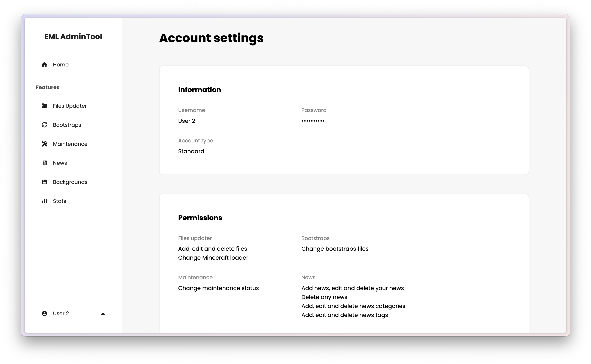Viewport: 591px width, 364px height.
Task: Click the Backgrounds image icon
Action: click(x=44, y=182)
